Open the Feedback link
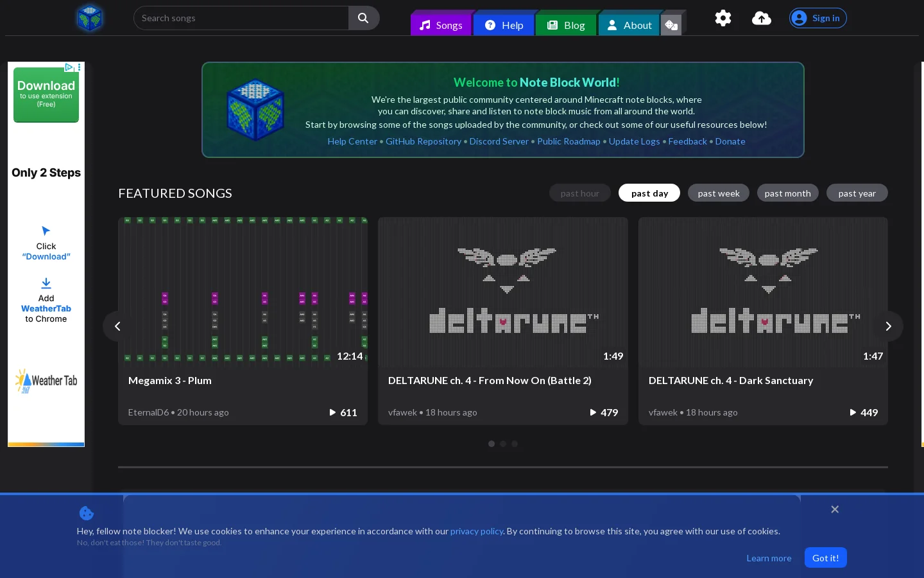The image size is (924, 578). [687, 141]
